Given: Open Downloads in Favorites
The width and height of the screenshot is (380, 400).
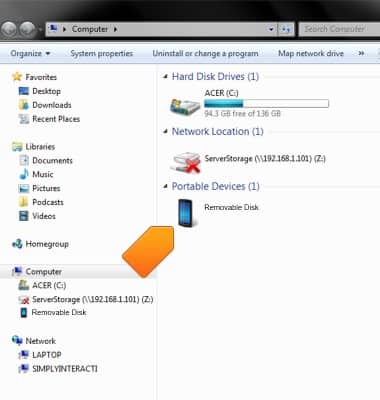Looking at the screenshot, I should [x=52, y=105].
